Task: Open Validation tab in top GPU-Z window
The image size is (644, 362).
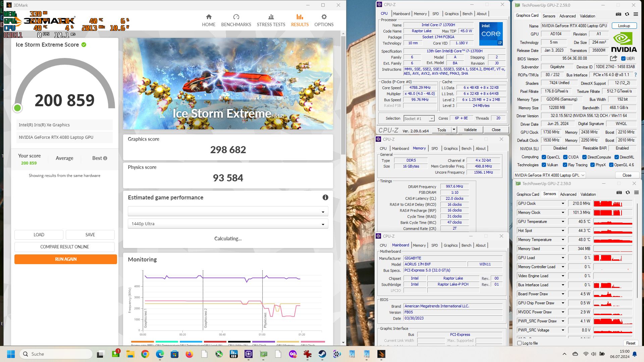Action: [x=587, y=16]
